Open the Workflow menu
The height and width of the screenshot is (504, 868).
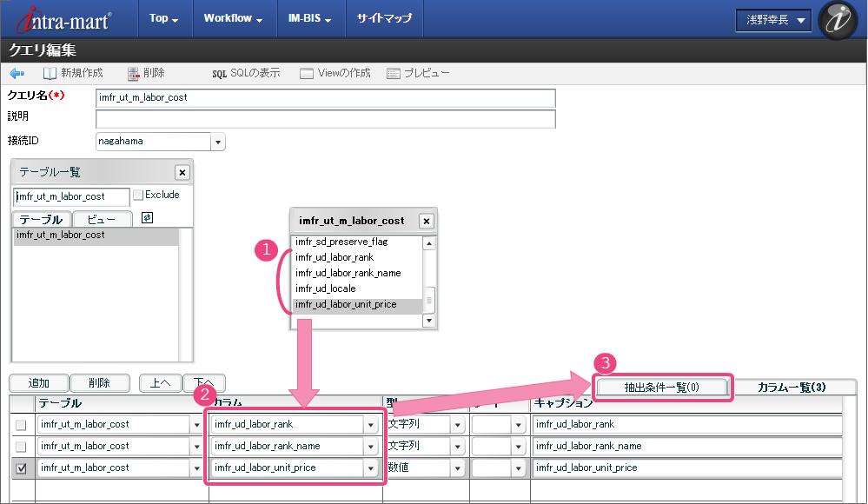point(234,18)
